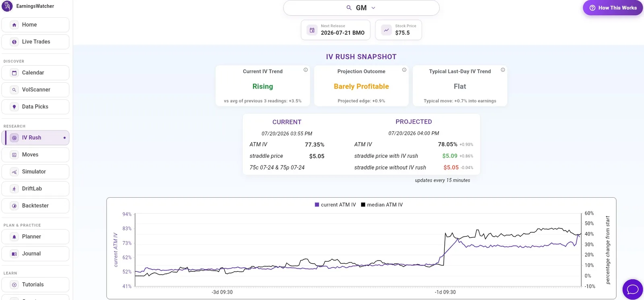The image size is (644, 300).
Task: Click the Backtester sidebar icon
Action: click(x=14, y=206)
